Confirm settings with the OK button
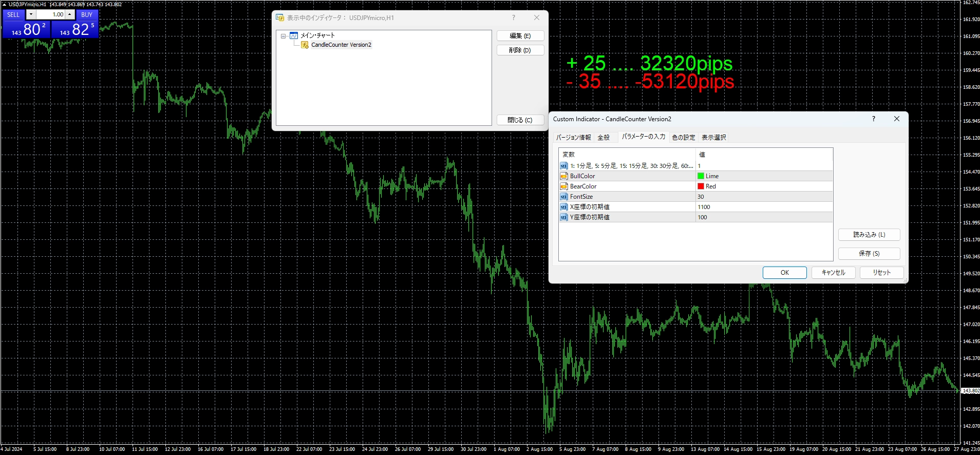The width and height of the screenshot is (980, 455). [x=784, y=273]
